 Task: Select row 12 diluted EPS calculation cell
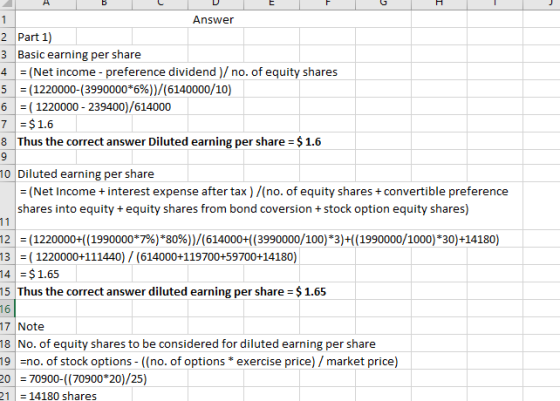click(260, 239)
